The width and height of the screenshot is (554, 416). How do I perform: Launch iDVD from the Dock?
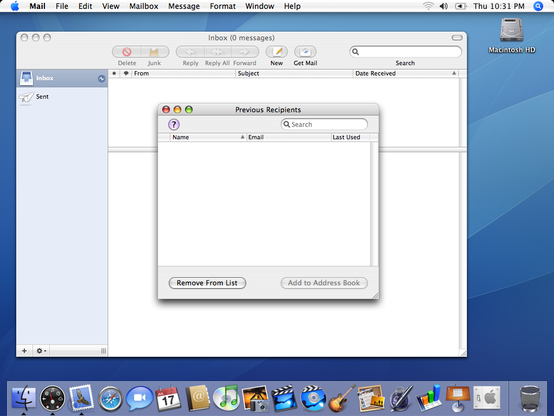tap(313, 398)
